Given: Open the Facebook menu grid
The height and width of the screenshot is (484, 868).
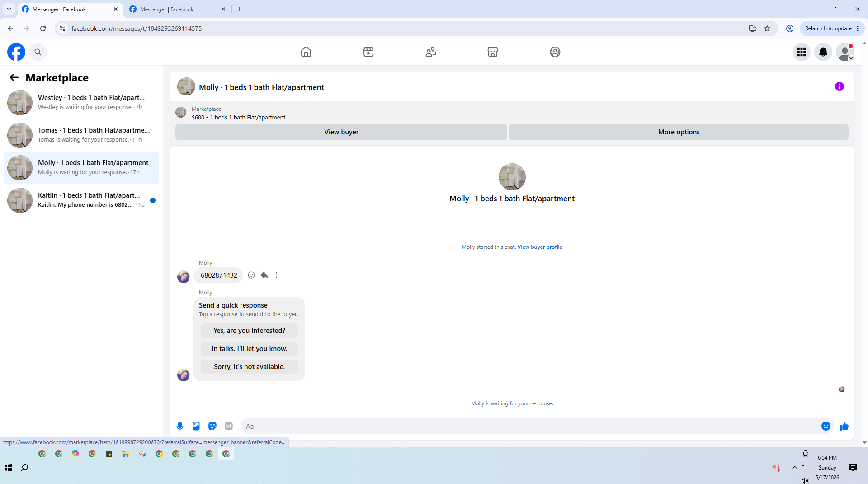Looking at the screenshot, I should (x=802, y=52).
